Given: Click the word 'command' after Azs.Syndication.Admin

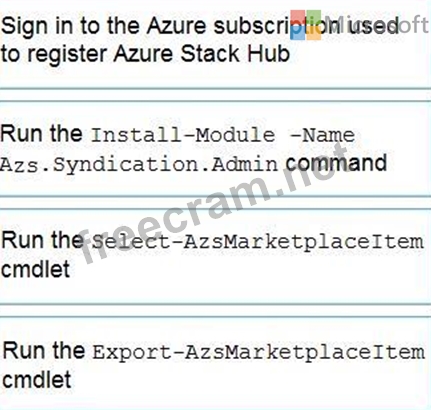Looking at the screenshot, I should click(336, 163).
